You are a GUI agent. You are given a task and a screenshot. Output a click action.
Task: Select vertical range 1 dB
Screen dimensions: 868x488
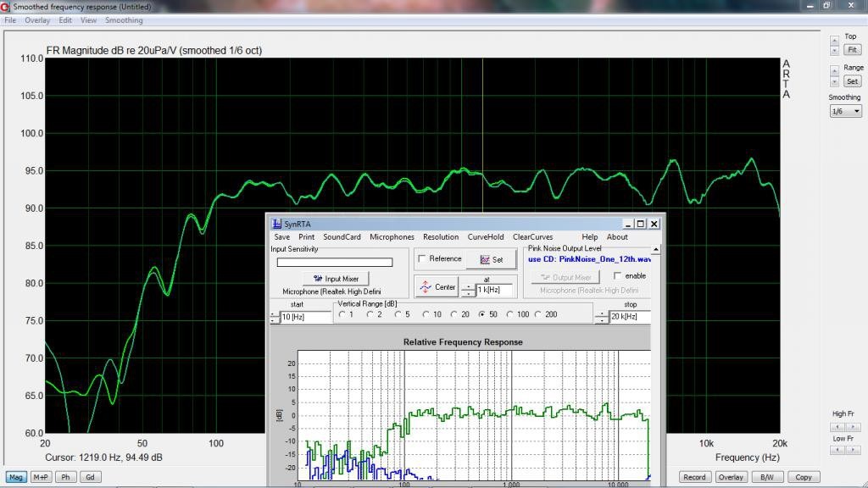coord(342,314)
